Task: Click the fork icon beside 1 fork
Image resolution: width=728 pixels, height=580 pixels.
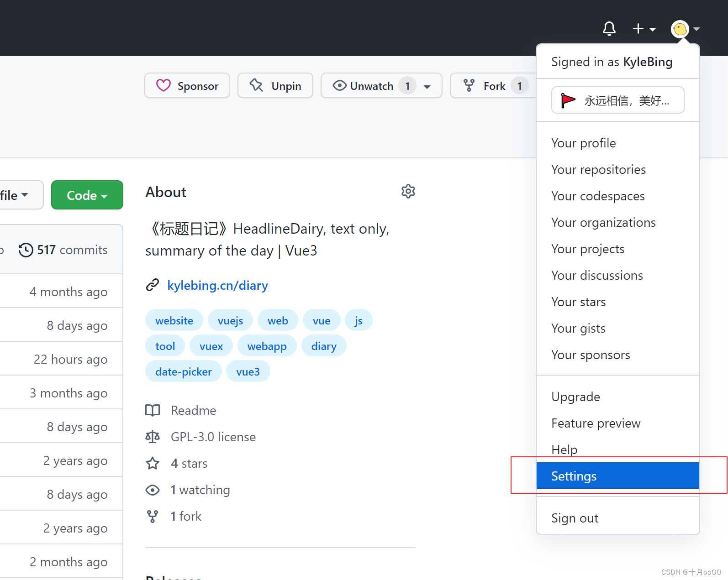Action: pos(153,516)
